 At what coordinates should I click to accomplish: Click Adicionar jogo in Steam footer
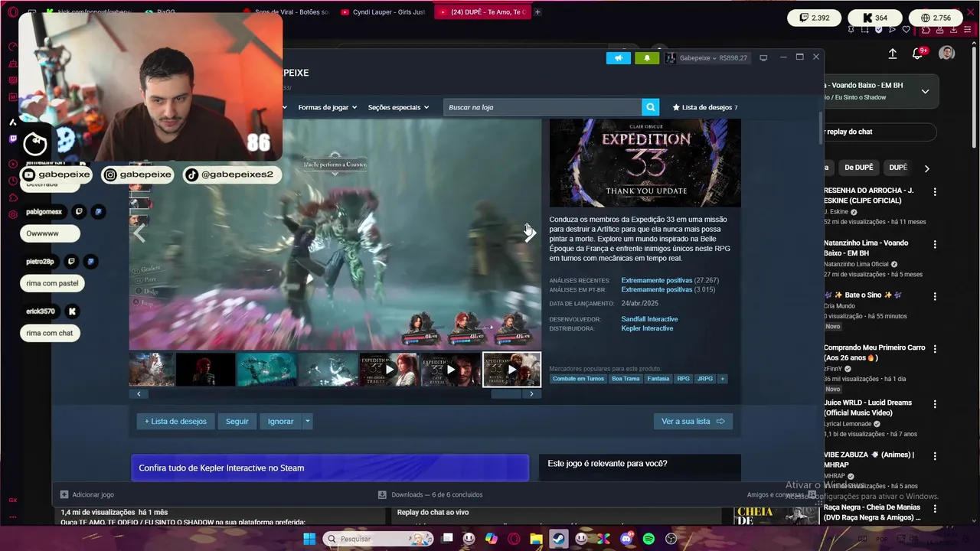pos(87,495)
